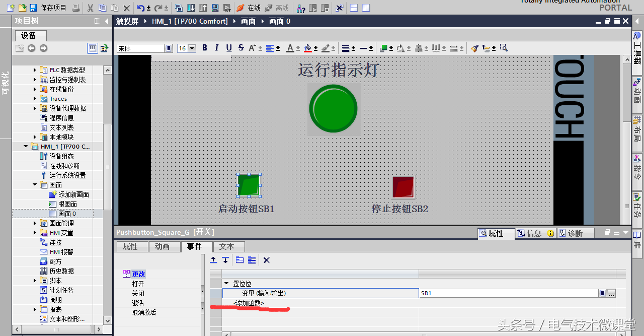Click the cut scissors icon
The image size is (644, 336).
click(x=90, y=8)
